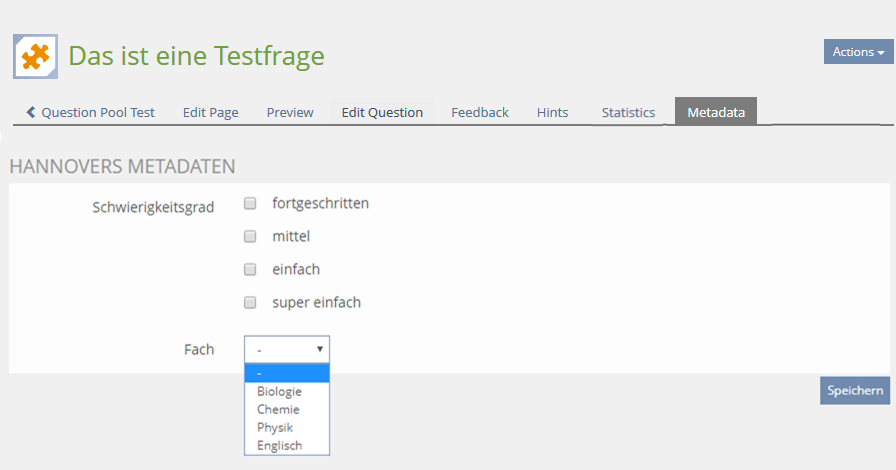Click the orange puzzle piece question icon

click(x=35, y=56)
